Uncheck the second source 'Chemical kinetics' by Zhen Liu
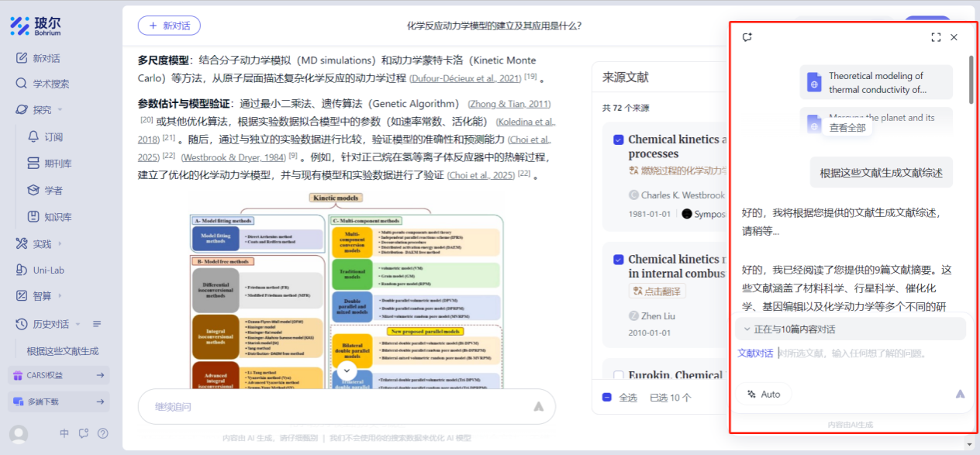 (618, 259)
